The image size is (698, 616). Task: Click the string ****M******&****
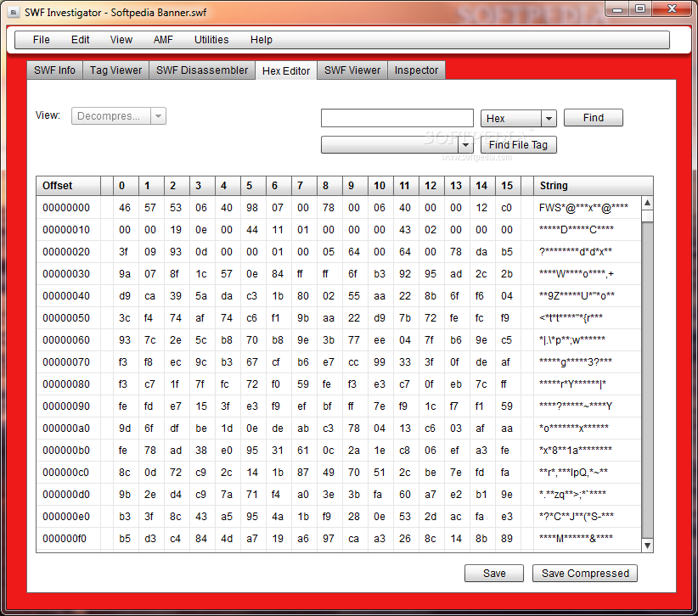point(576,539)
